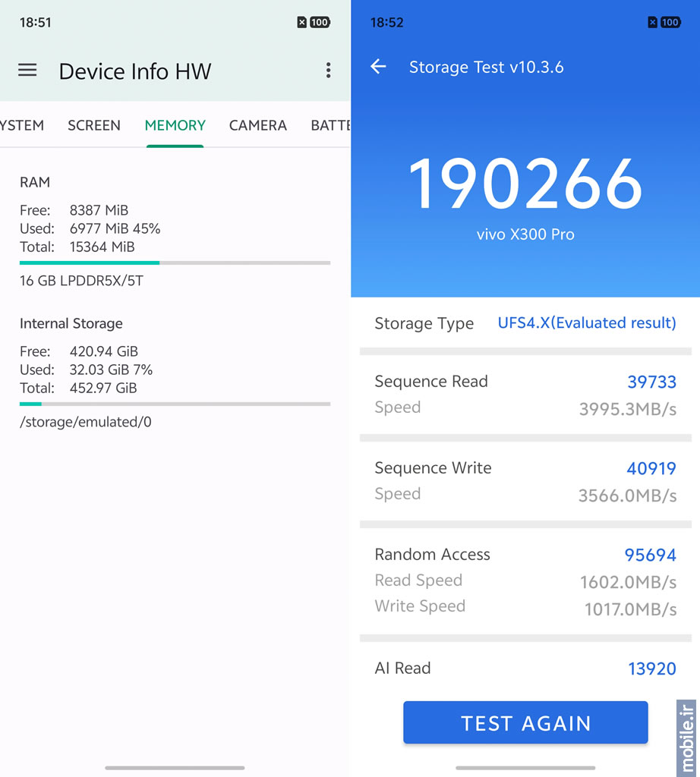Go to the BATTERY tab
The height and width of the screenshot is (777, 700).
click(x=330, y=125)
